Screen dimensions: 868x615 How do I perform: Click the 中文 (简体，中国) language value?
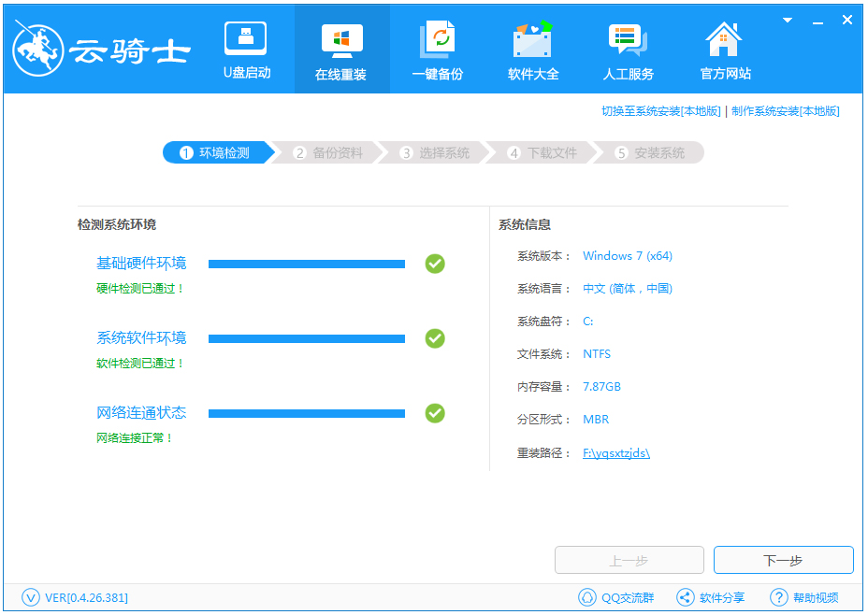(628, 288)
